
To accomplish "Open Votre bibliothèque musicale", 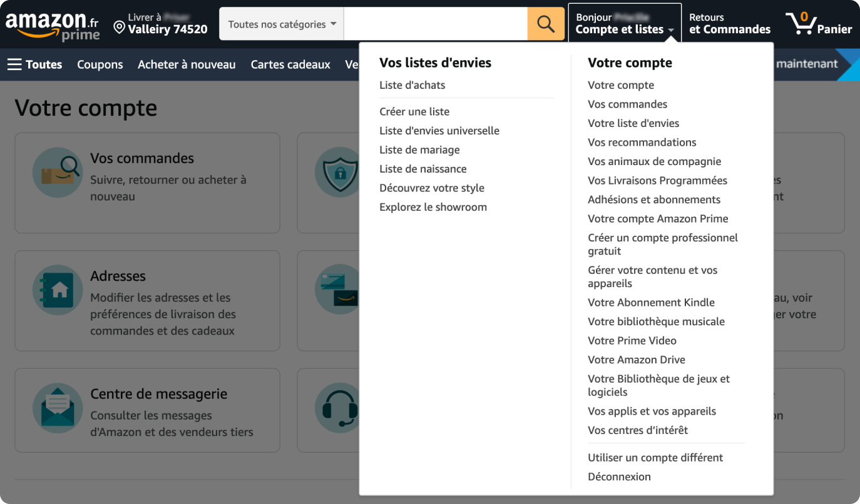I will click(x=656, y=321).
